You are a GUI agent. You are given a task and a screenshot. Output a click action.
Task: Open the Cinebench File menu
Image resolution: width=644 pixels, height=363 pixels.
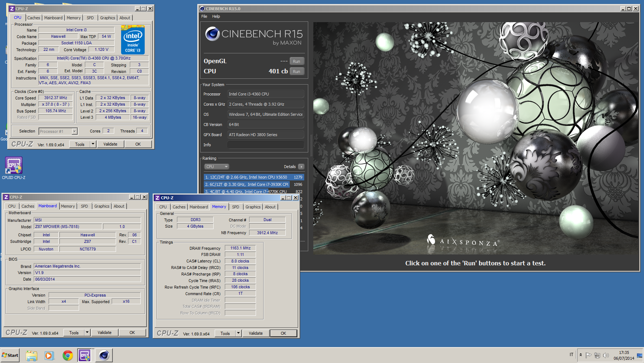pos(204,16)
